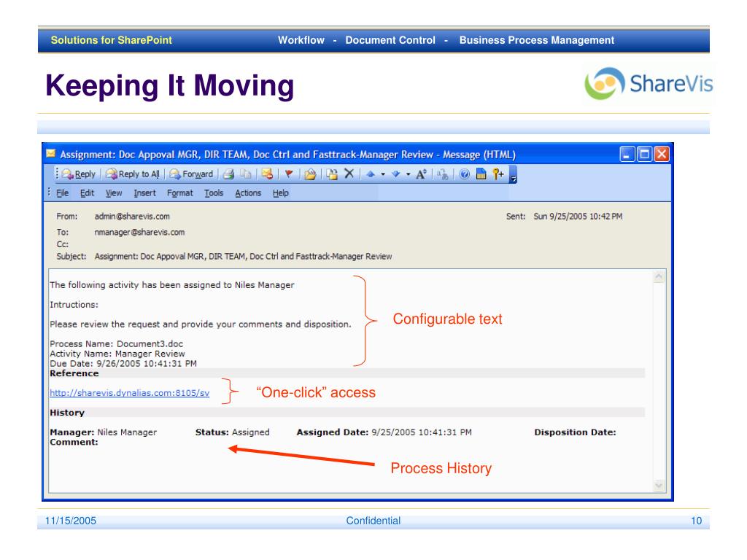Open the Edit menu

click(87, 192)
